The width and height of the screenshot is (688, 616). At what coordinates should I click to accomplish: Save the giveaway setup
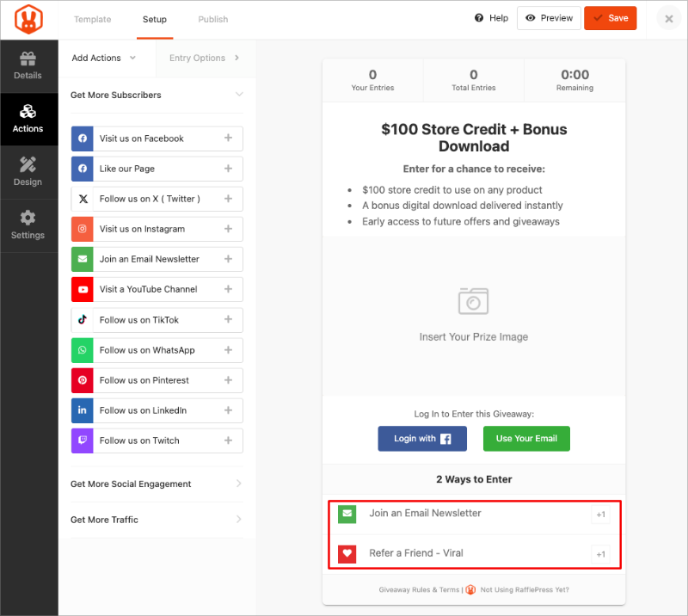(x=611, y=17)
